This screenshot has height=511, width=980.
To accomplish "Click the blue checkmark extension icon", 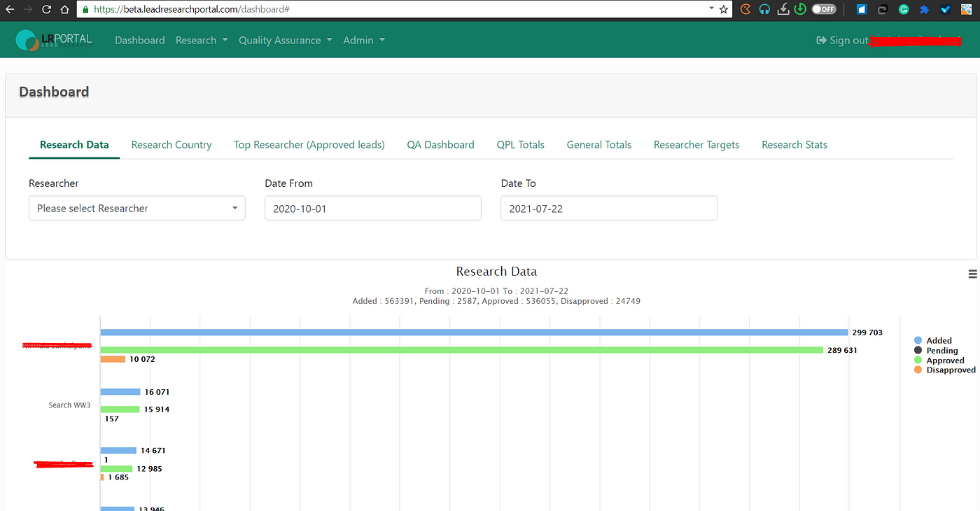I will point(946,10).
